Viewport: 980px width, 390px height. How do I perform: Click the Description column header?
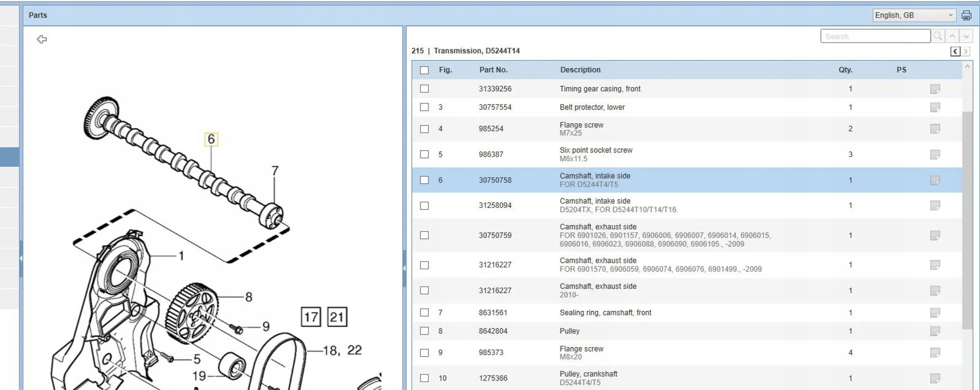(x=580, y=70)
